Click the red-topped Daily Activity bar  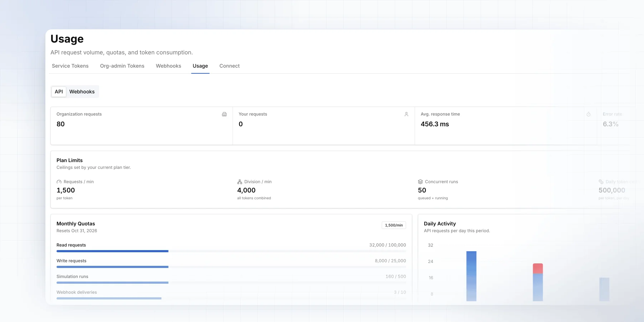tap(538, 282)
